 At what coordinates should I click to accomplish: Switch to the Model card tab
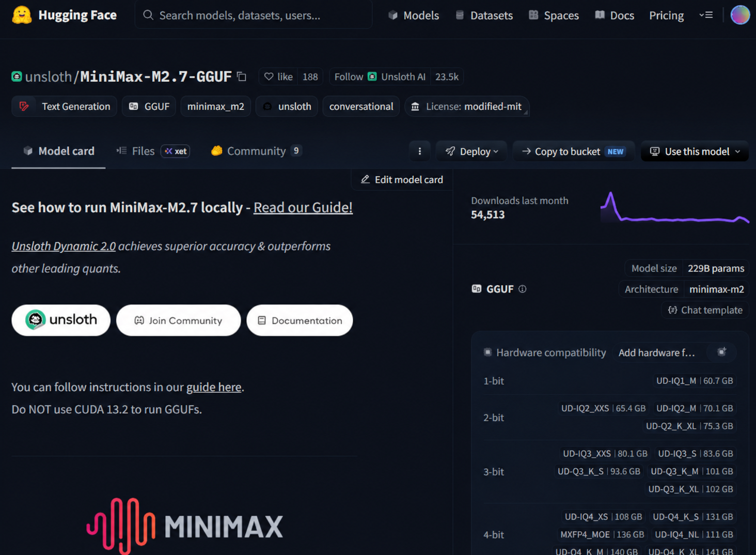tap(59, 151)
